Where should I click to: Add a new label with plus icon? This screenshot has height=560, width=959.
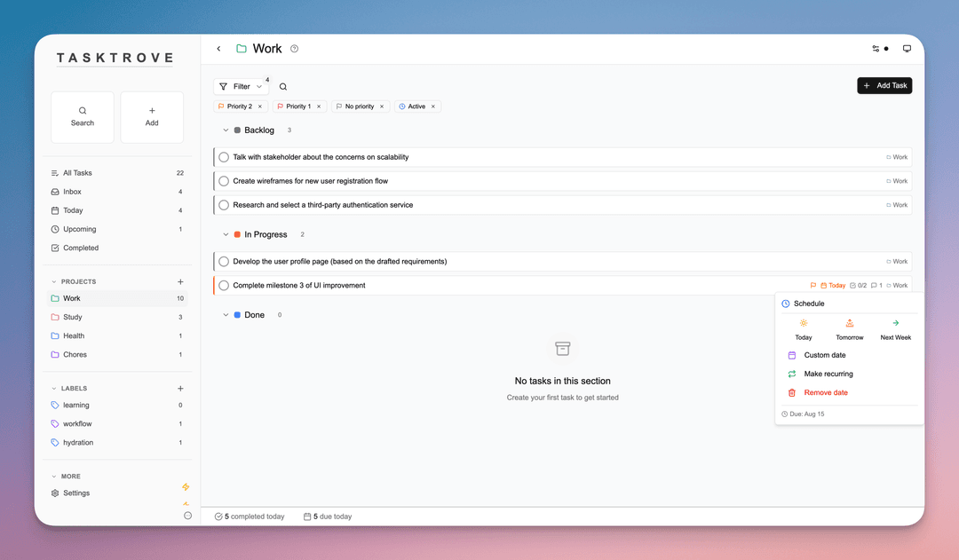180,388
